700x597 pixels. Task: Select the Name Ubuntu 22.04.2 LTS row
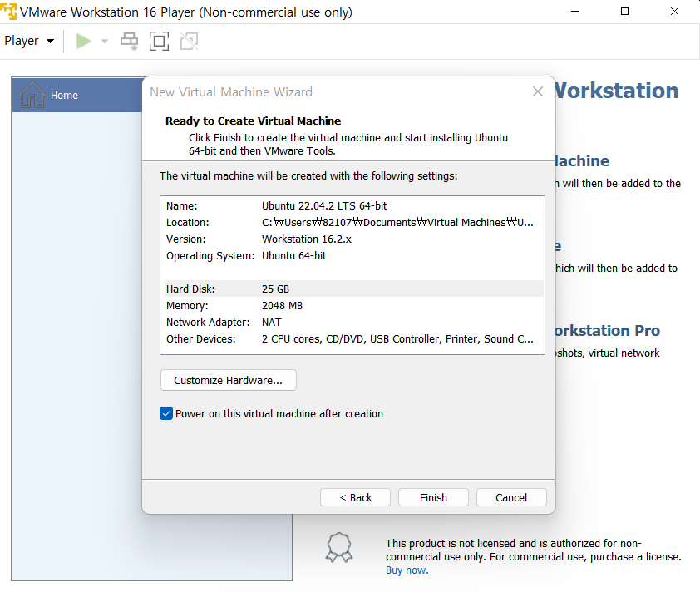[x=353, y=206]
